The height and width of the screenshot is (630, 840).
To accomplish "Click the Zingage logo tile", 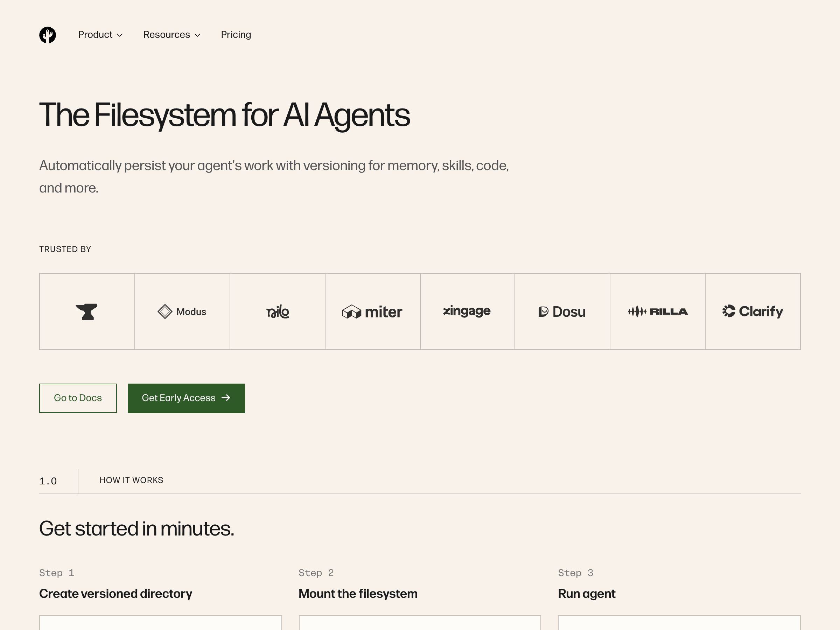I will coord(467,311).
